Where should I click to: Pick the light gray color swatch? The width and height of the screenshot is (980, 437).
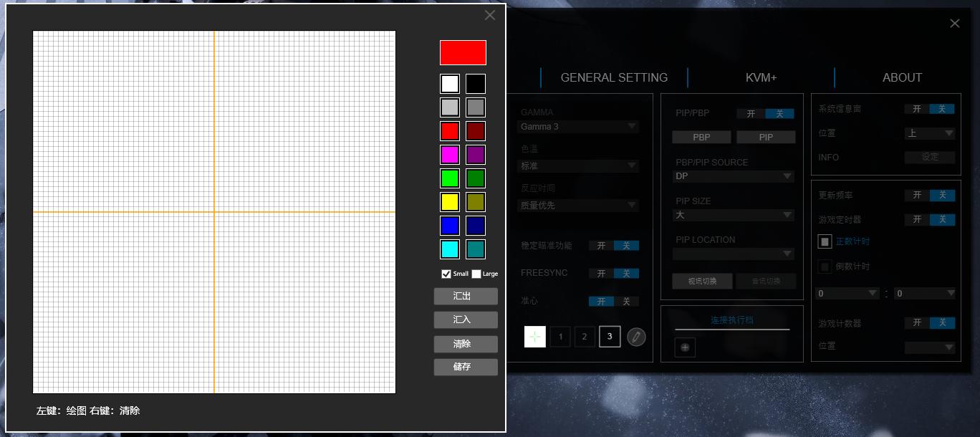coord(450,107)
